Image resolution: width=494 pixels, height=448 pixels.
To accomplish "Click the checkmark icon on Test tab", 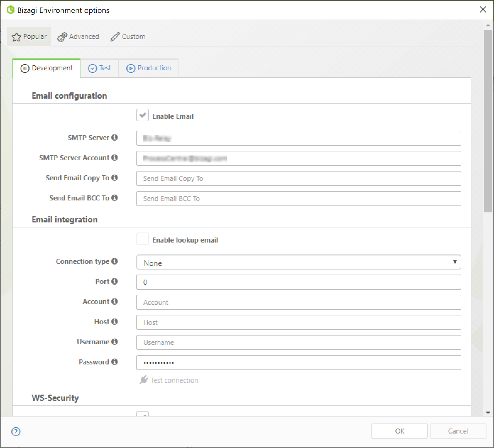I will point(92,68).
